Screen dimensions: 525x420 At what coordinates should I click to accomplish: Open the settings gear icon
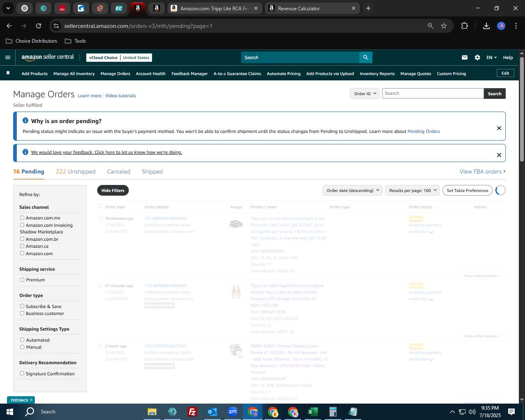click(477, 57)
